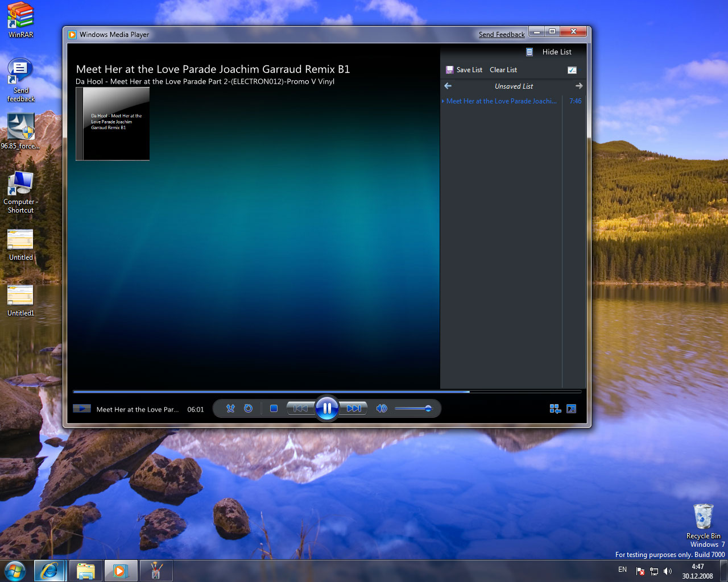The image size is (728, 582).
Task: Toggle shuffle mode in Media Player
Action: pos(230,409)
